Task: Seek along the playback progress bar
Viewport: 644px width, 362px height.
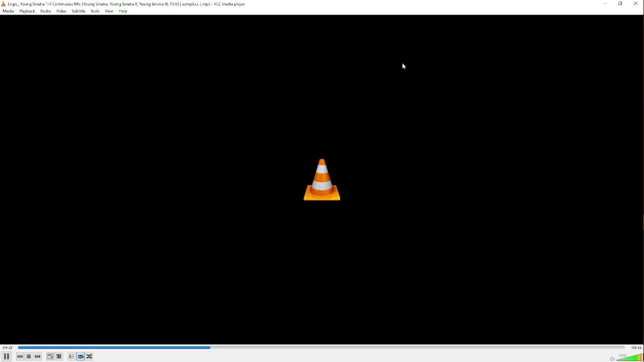Action: click(321, 347)
